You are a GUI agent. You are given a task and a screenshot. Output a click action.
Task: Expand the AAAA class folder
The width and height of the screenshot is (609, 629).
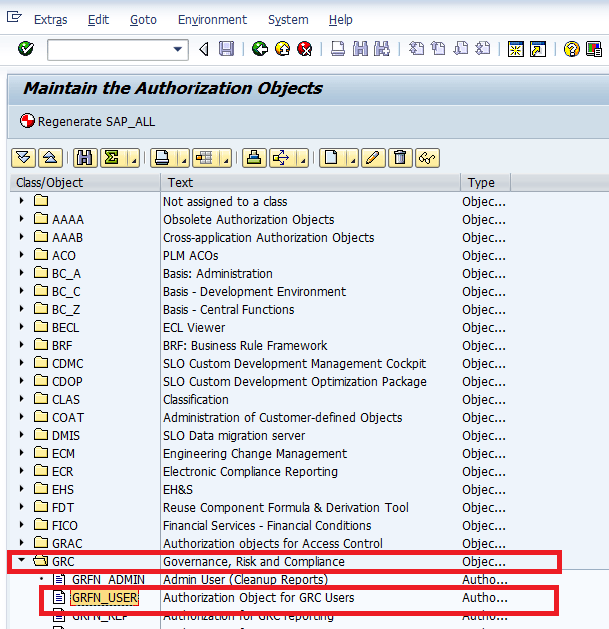[22, 219]
